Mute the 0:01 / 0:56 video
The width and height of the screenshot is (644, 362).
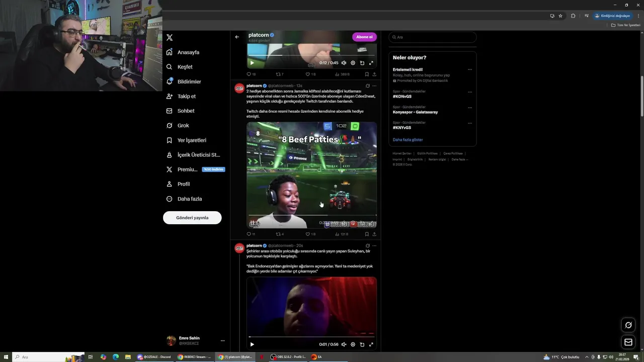[344, 344]
